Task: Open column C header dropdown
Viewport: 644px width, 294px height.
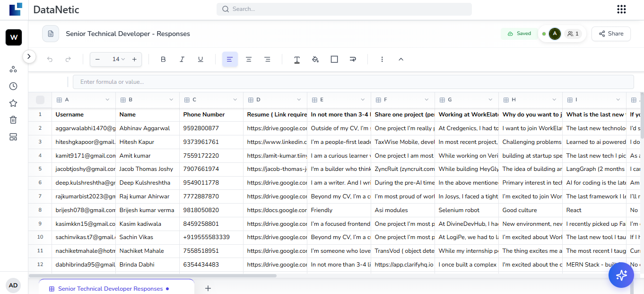Action: click(235, 99)
